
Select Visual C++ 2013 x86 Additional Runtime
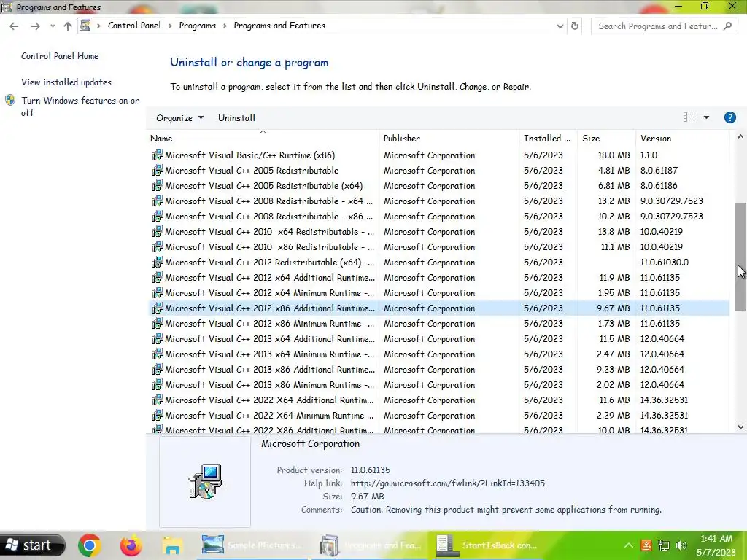(x=438, y=370)
